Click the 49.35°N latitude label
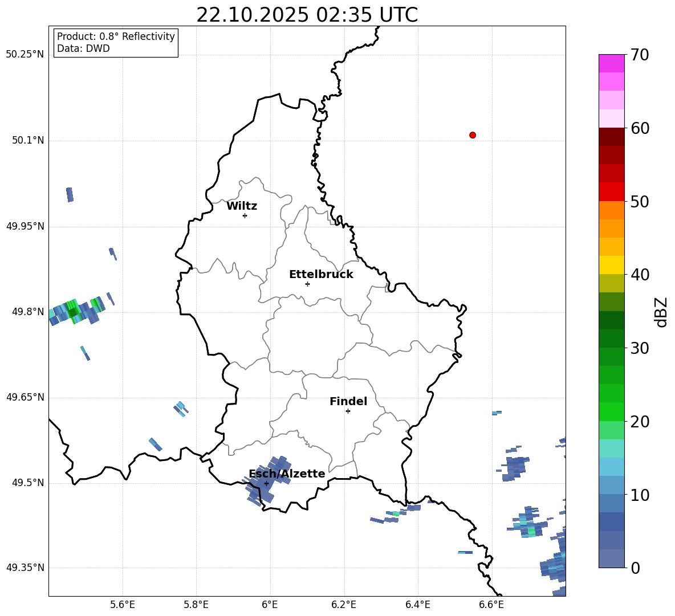The image size is (675, 616). pos(25,568)
